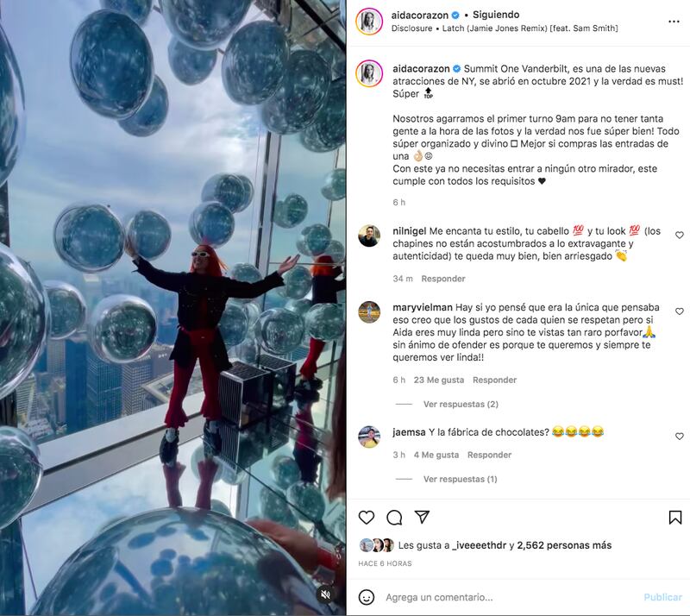Expand Ver respuestas (2) replies
This screenshot has height=616, width=690.
coord(461,404)
